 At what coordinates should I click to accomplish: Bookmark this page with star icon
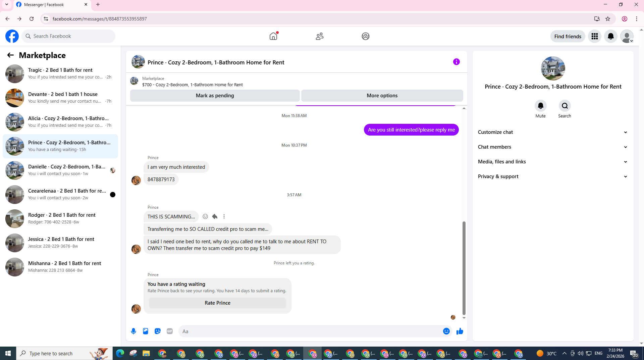coord(608,19)
